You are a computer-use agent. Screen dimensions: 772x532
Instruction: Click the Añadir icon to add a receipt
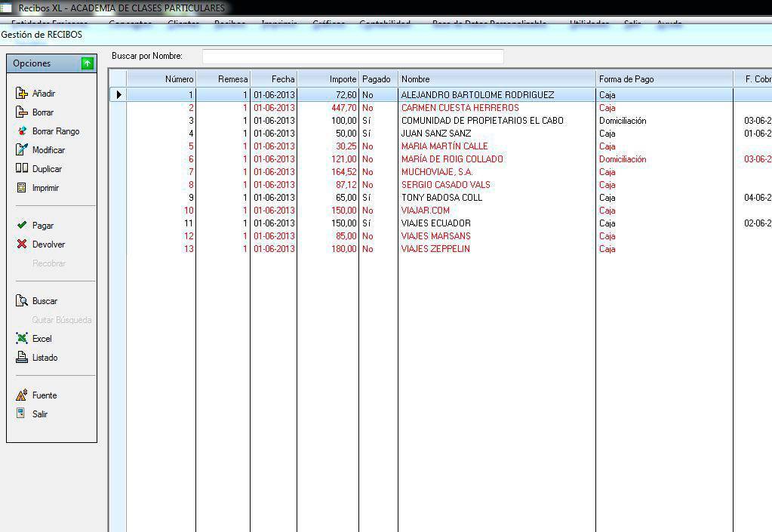pyautogui.click(x=22, y=94)
